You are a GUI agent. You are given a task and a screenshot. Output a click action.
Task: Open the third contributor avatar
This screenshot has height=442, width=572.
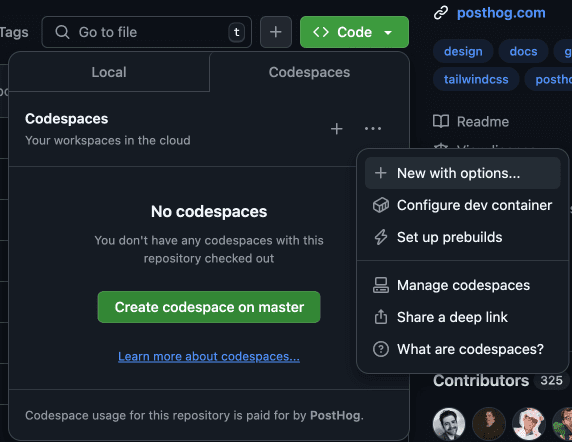[x=529, y=424]
